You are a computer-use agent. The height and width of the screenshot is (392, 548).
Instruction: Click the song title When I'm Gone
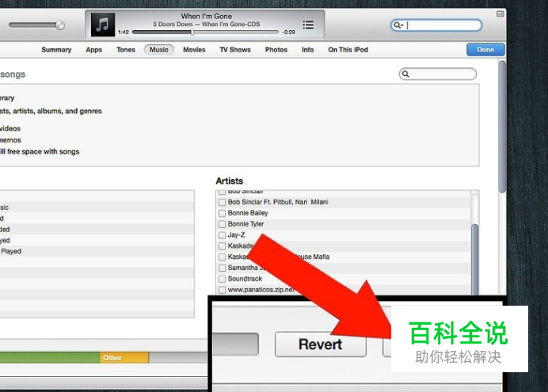(x=206, y=16)
